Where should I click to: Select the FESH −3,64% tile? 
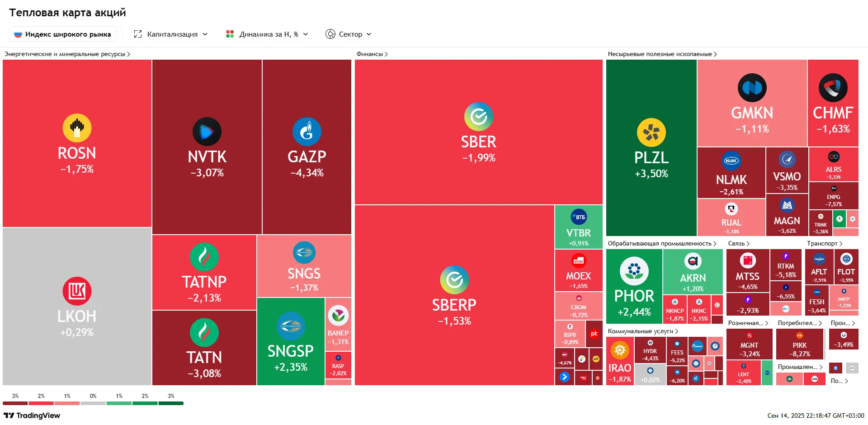[x=817, y=300]
